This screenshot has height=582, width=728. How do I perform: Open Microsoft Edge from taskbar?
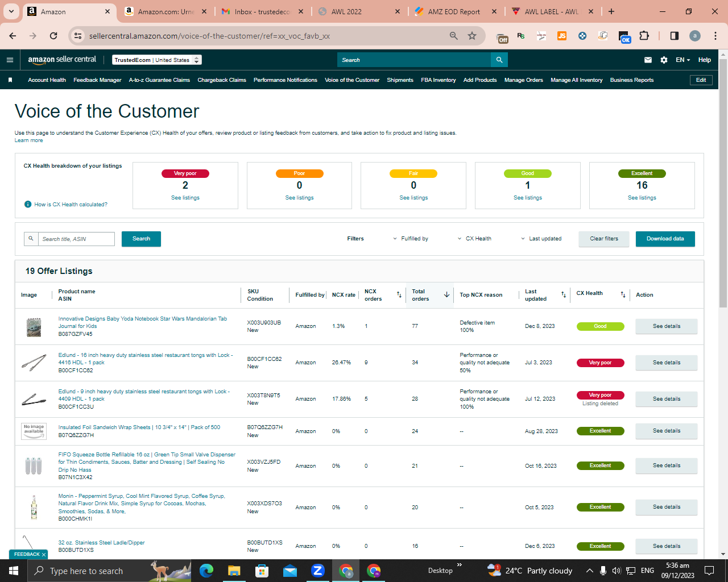pos(206,571)
